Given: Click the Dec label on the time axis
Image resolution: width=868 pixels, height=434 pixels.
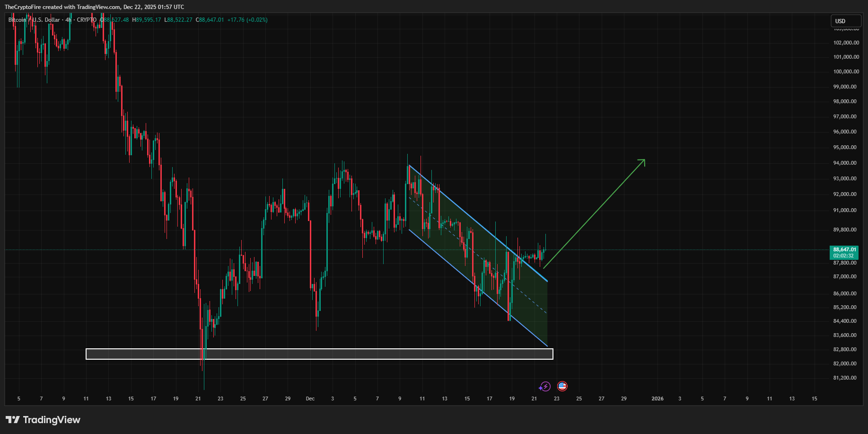Looking at the screenshot, I should 310,399.
